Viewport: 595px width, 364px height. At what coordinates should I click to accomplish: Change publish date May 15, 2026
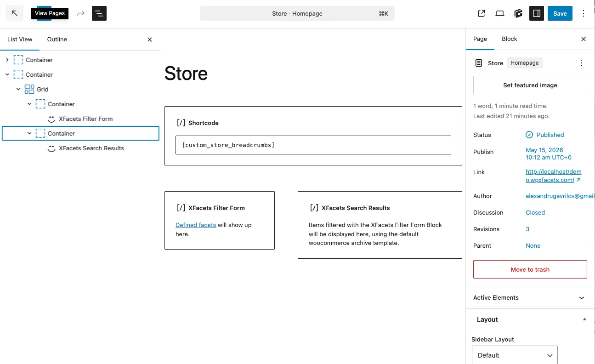(549, 154)
